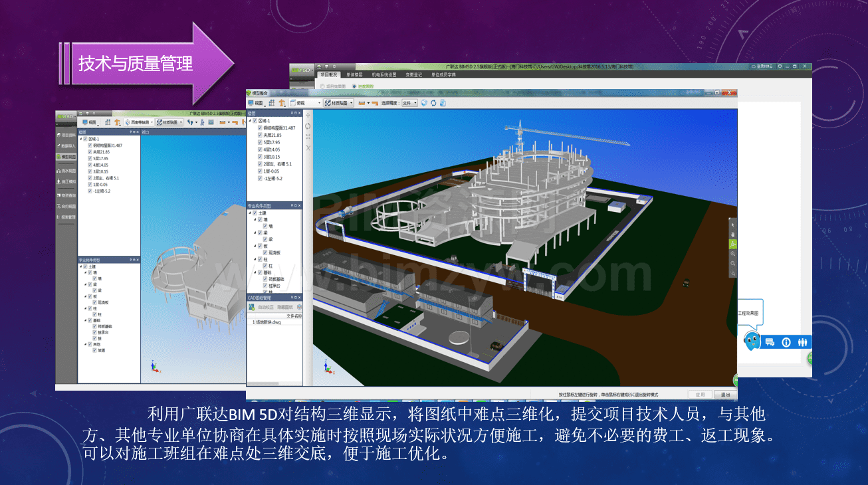Toggle 1层-0.05 checkbox in 模型整合 window
Screen dimensions: 868x485
pos(260,171)
